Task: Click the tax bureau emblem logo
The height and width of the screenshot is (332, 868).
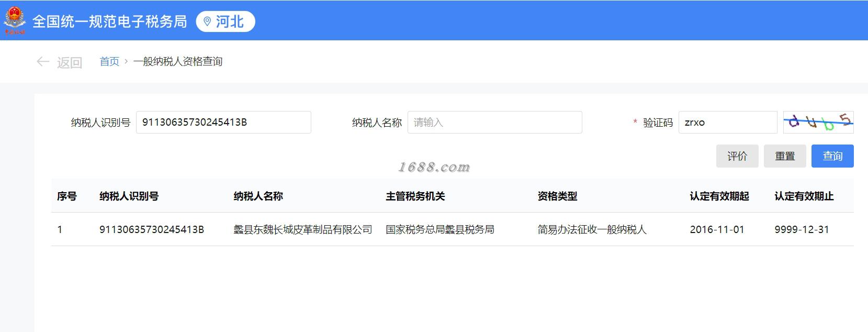Action: tap(15, 20)
